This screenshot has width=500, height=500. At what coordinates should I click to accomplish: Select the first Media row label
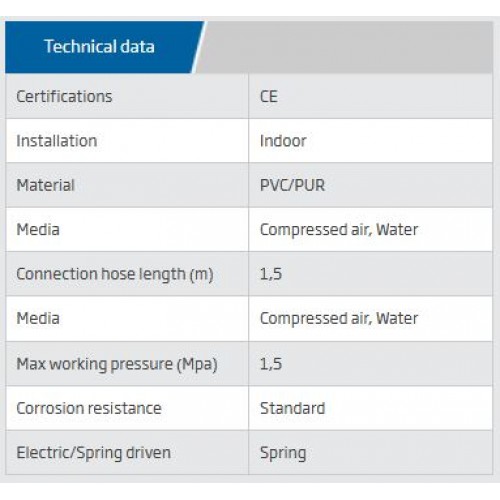pos(38,229)
